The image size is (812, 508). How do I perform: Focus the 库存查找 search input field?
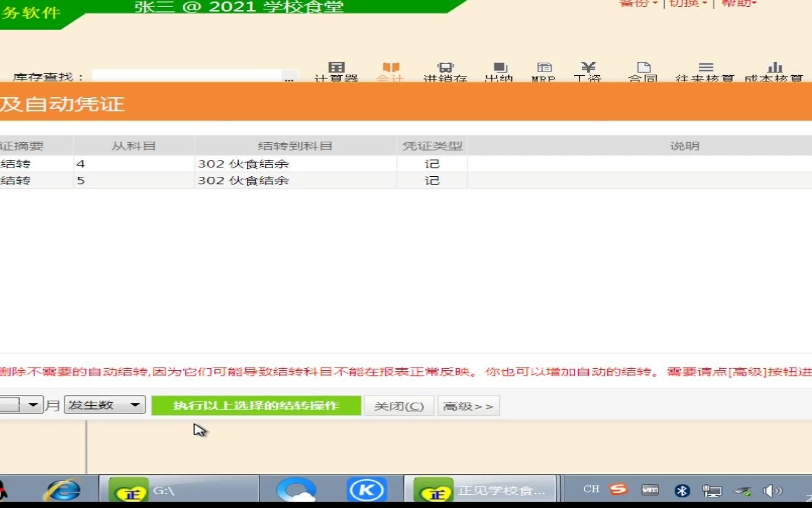tap(187, 77)
